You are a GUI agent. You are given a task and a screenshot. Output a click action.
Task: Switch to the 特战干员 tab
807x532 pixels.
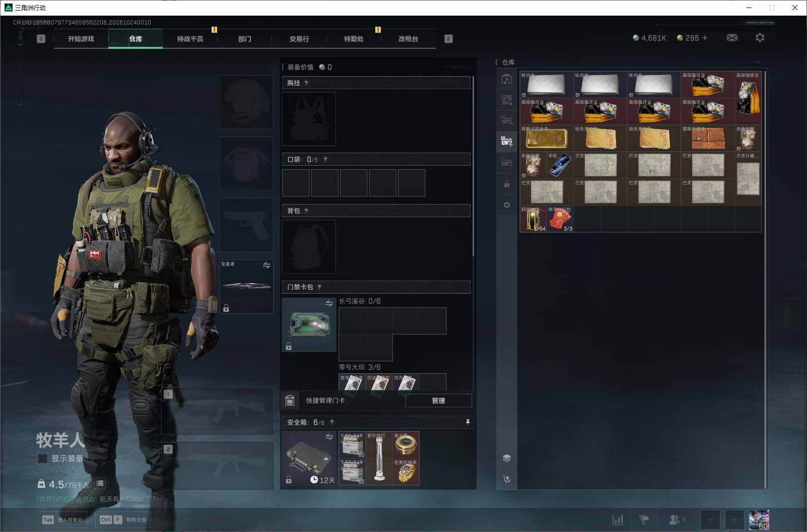pyautogui.click(x=190, y=39)
